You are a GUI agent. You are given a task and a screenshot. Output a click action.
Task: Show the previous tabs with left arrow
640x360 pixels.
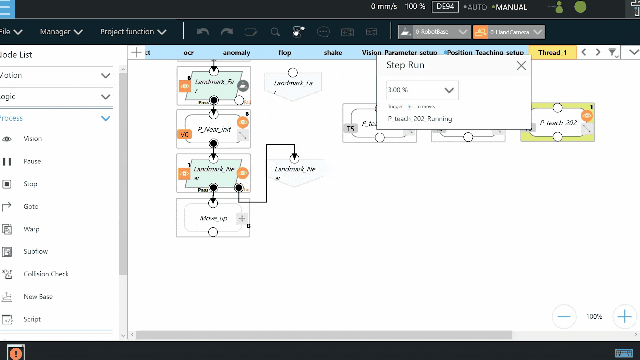coord(584,52)
